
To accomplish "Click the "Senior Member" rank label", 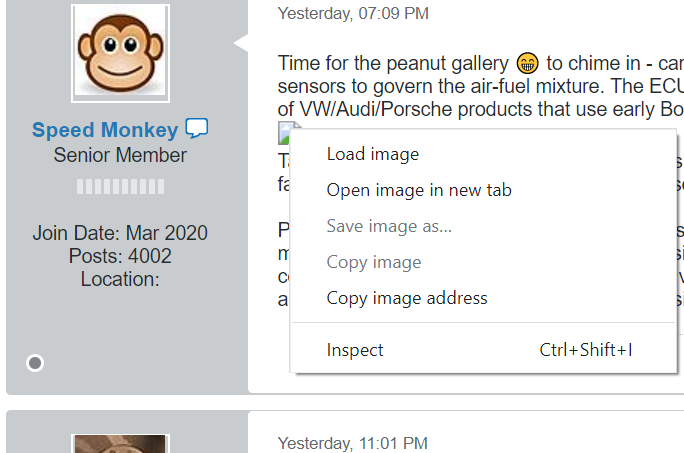I will [x=120, y=156].
